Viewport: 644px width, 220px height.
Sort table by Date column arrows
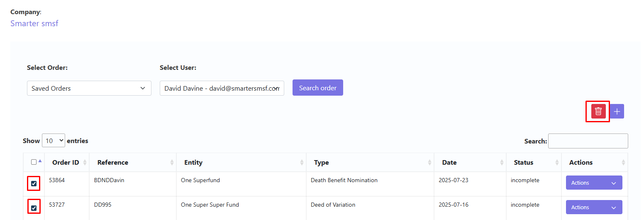point(502,163)
